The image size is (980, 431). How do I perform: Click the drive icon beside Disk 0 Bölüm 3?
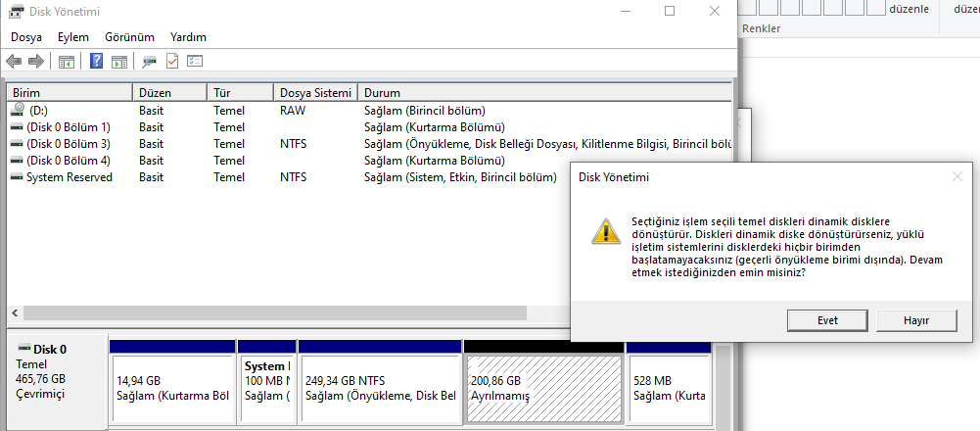point(18,144)
